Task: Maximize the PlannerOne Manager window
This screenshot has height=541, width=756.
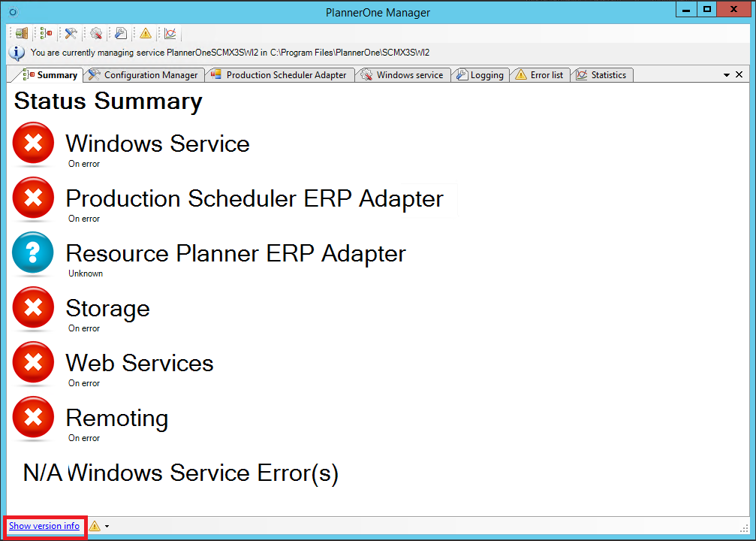Action: tap(706, 10)
